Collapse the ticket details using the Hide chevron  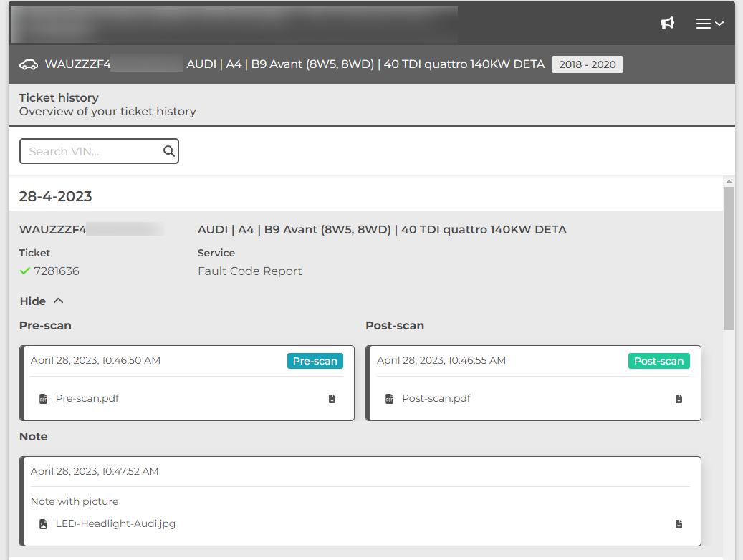coord(57,301)
